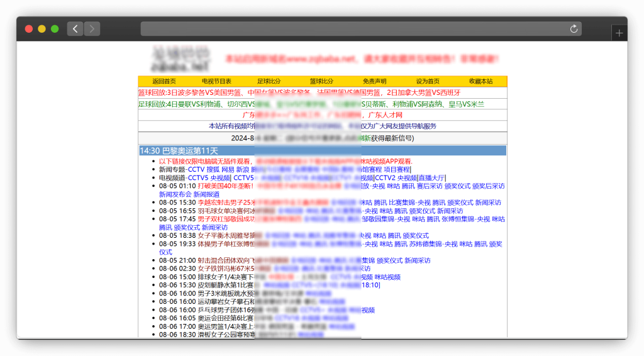Click the 14:30 巴黎奥运第11天 blue header

(x=179, y=151)
